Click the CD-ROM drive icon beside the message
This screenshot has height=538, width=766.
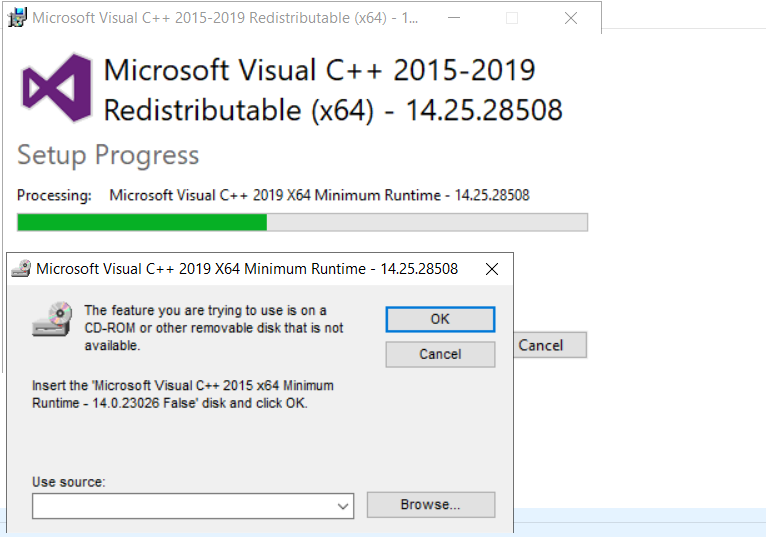(52, 319)
